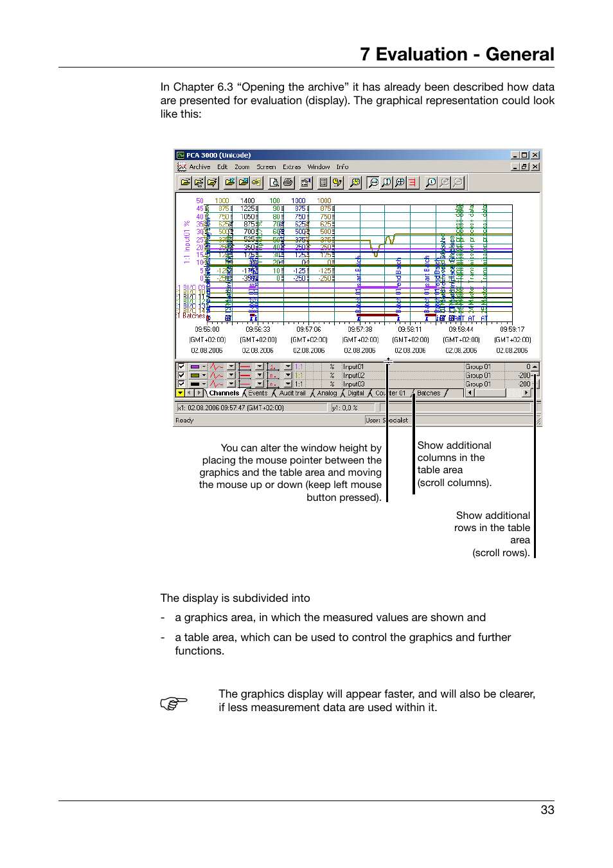Click the PCA app icon beside Archive menu
The width and height of the screenshot is (613, 868).
(x=182, y=167)
